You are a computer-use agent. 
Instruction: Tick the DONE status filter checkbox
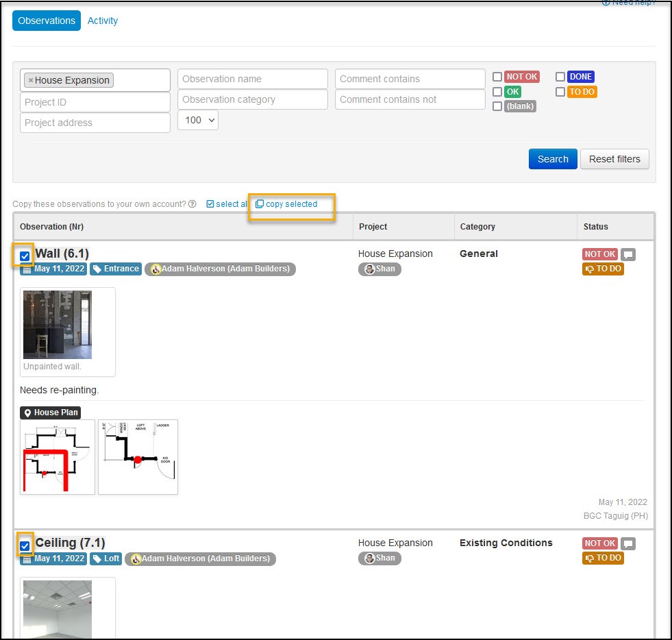[560, 77]
